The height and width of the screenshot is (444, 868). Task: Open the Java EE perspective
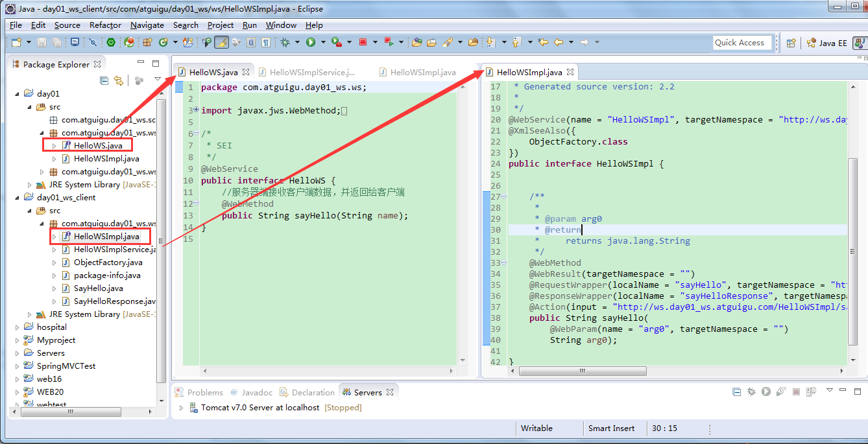coord(826,43)
